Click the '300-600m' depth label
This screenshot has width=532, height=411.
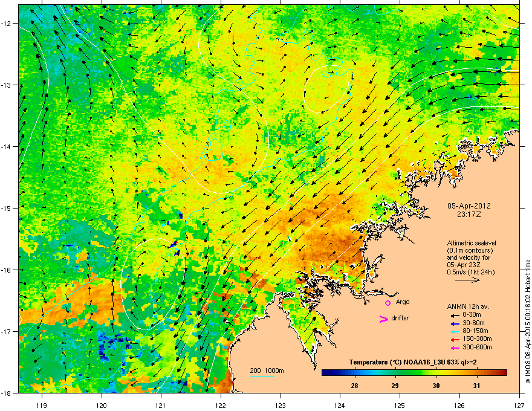477,347
